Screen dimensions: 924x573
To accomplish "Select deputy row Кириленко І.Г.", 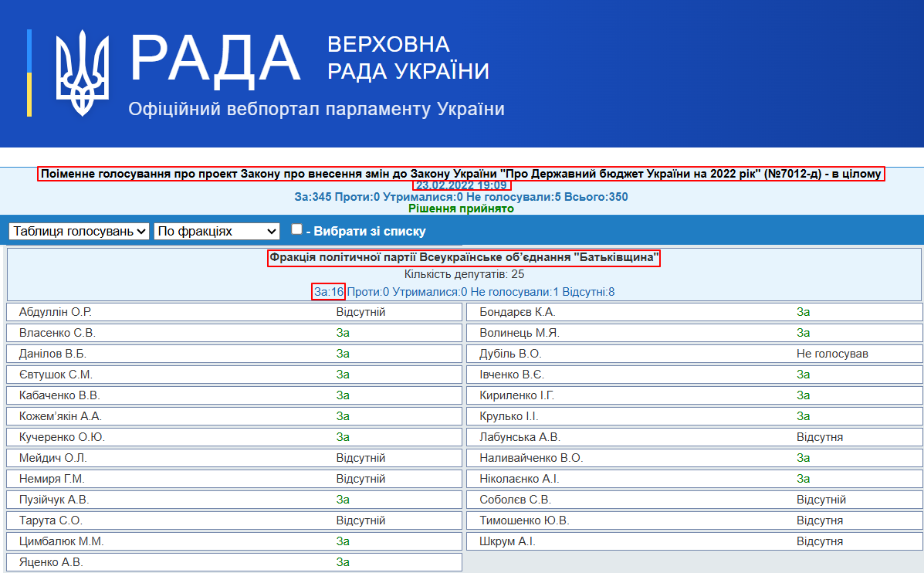I will [x=695, y=395].
